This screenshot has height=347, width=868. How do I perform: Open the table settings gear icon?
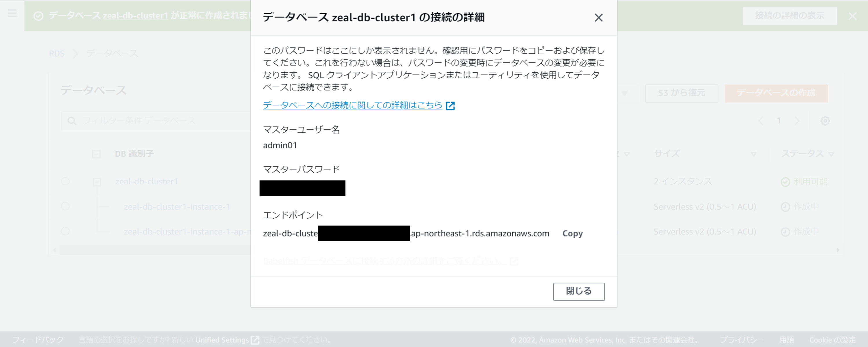tap(825, 121)
